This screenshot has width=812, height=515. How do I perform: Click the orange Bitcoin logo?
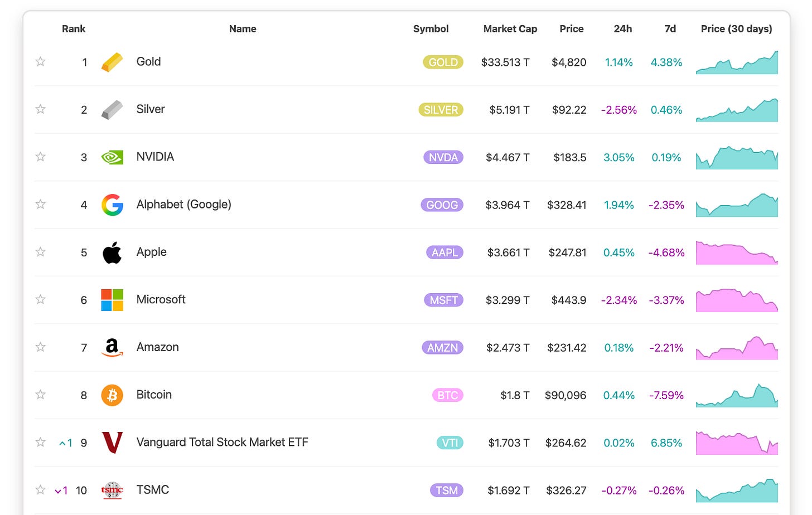pyautogui.click(x=112, y=395)
